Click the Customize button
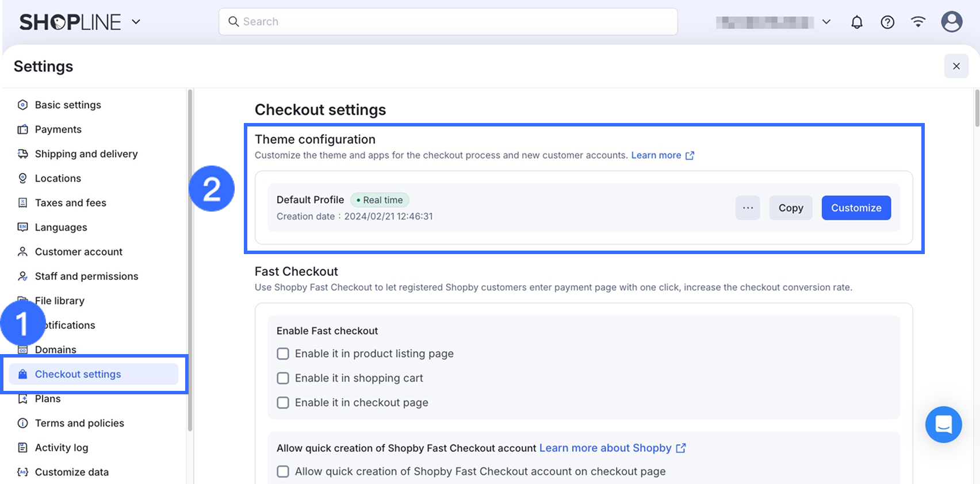980x484 pixels. [x=856, y=208]
